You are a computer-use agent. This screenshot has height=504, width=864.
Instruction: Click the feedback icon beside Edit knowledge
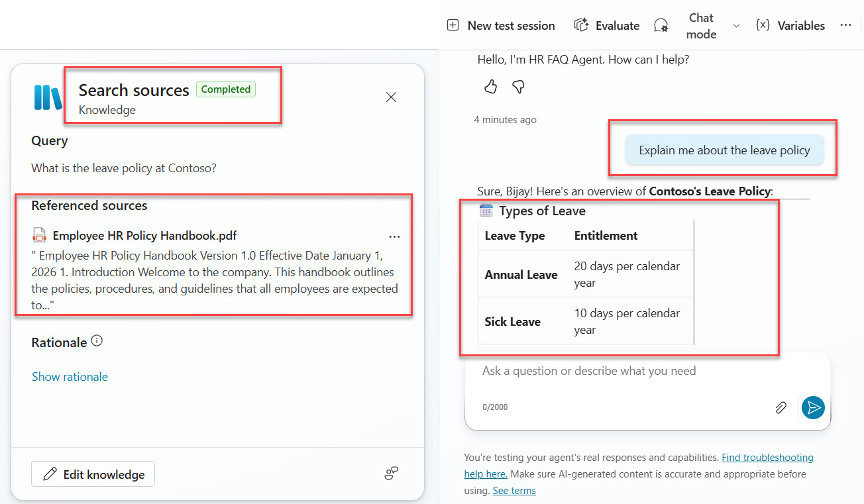click(391, 473)
